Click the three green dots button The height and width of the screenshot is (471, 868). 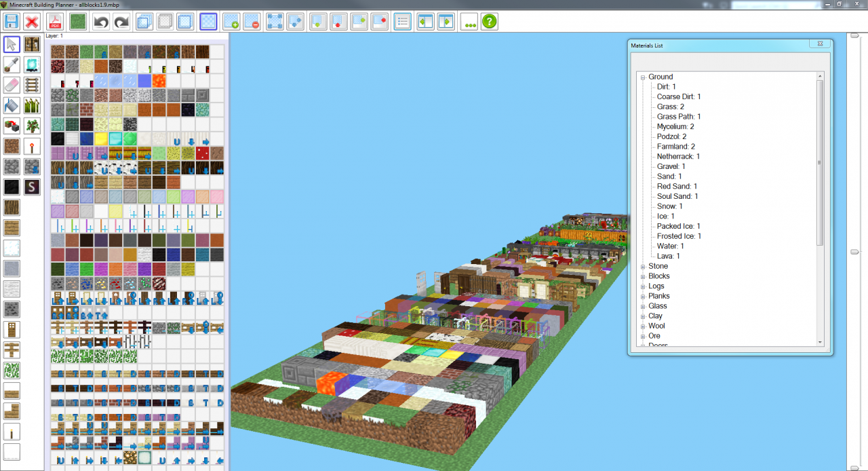469,22
